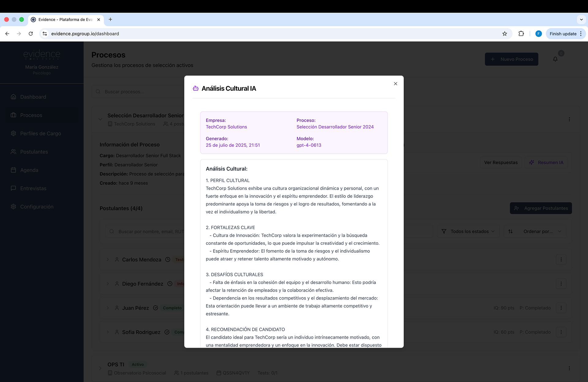This screenshot has width=588, height=382.
Task: Click the notifications bell icon
Action: 555,59
